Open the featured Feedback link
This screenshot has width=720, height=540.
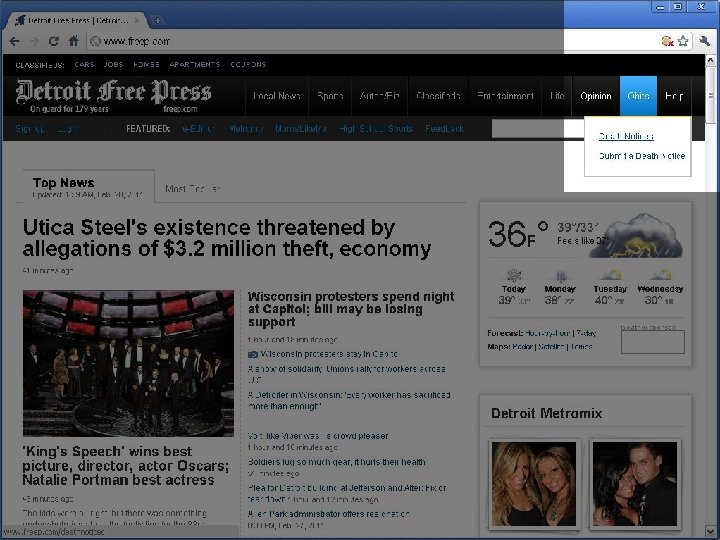tap(444, 129)
